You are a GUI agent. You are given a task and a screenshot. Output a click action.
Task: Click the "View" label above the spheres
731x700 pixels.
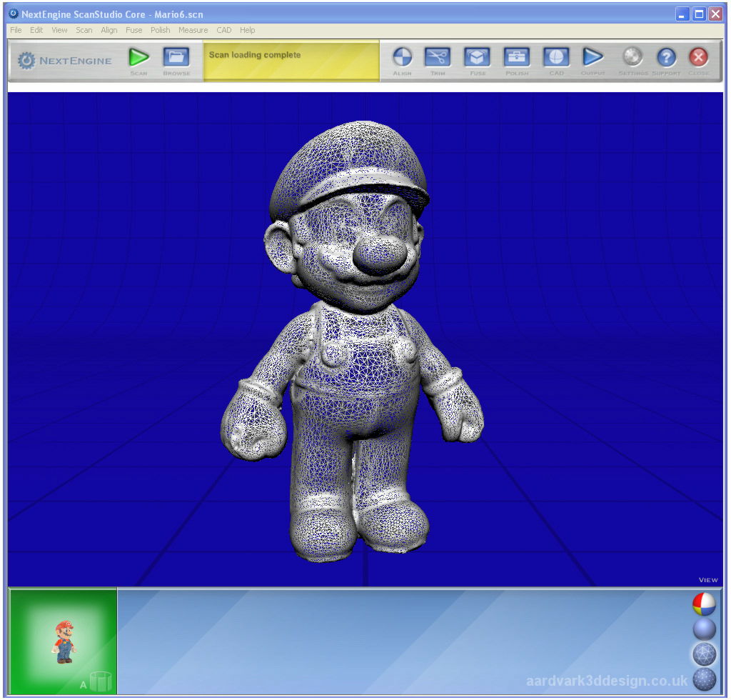click(x=708, y=580)
